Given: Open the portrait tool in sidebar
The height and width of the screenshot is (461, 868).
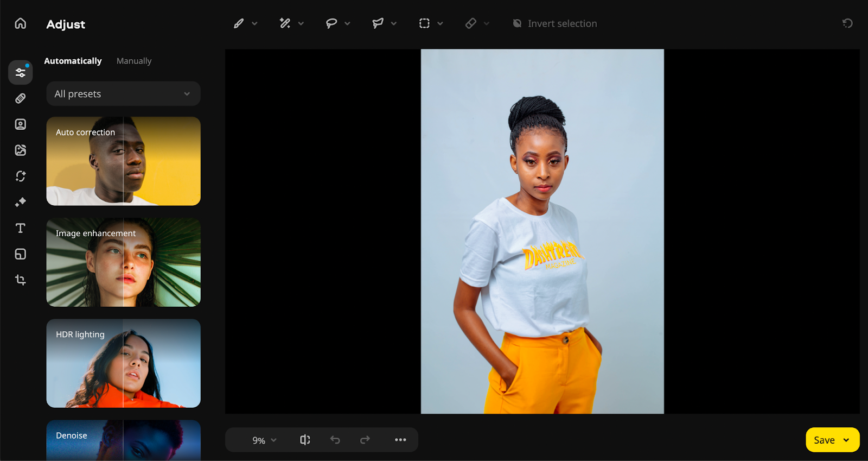Looking at the screenshot, I should [x=21, y=124].
